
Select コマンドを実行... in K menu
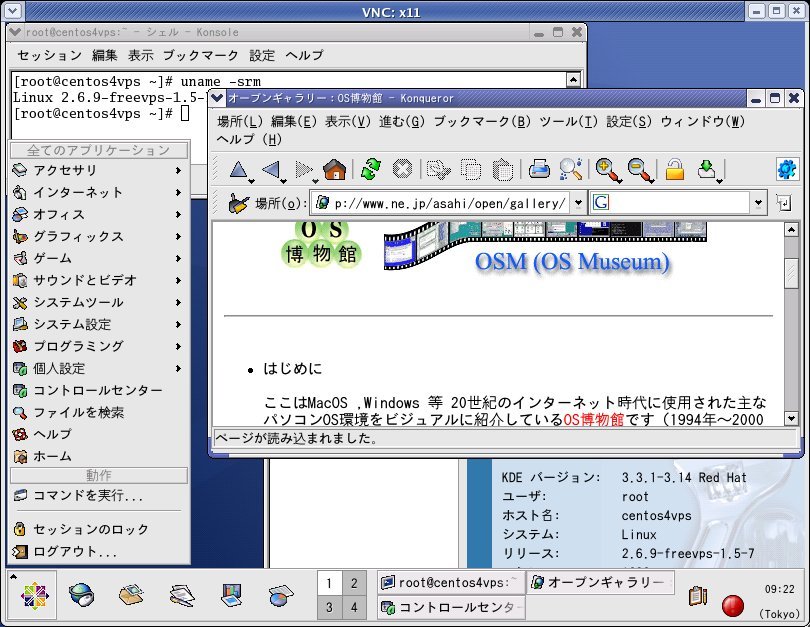(99, 495)
